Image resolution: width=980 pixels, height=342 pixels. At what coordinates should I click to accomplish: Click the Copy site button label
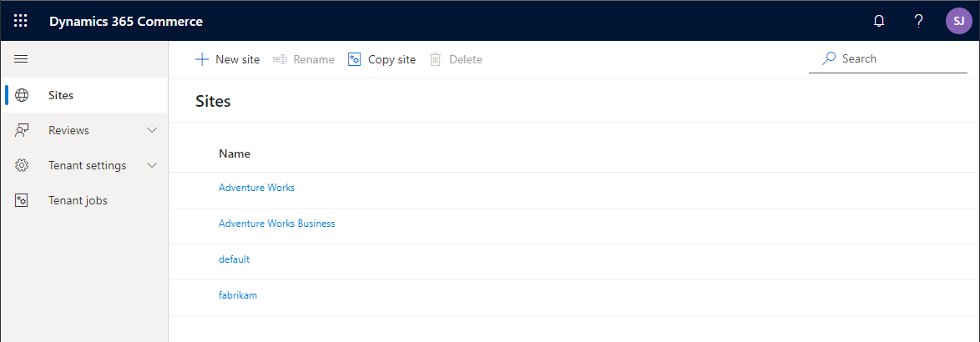(391, 59)
